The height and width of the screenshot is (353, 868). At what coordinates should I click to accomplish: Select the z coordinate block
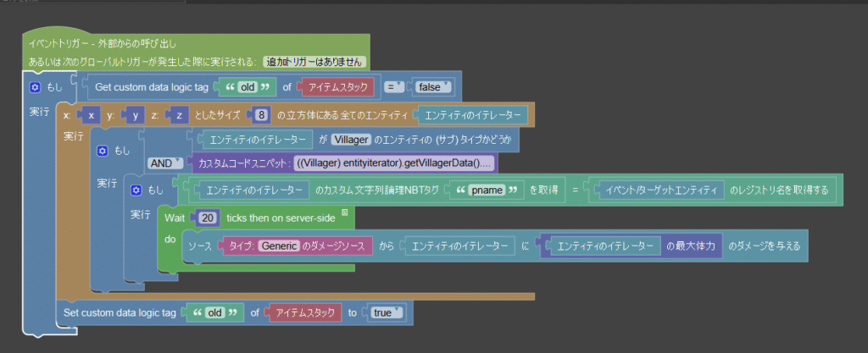[179, 115]
